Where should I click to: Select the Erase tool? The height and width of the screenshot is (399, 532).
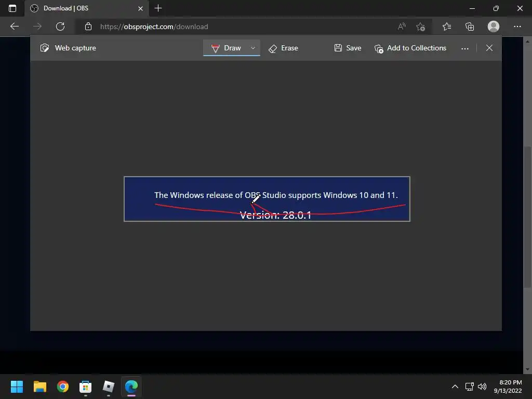click(283, 48)
